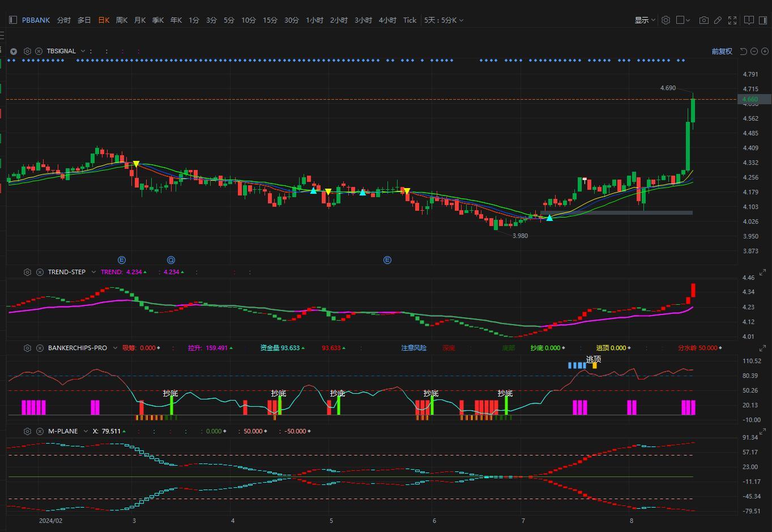The height and width of the screenshot is (532, 772).
Task: Select the 周K weekly candlestick tab
Action: [x=122, y=20]
